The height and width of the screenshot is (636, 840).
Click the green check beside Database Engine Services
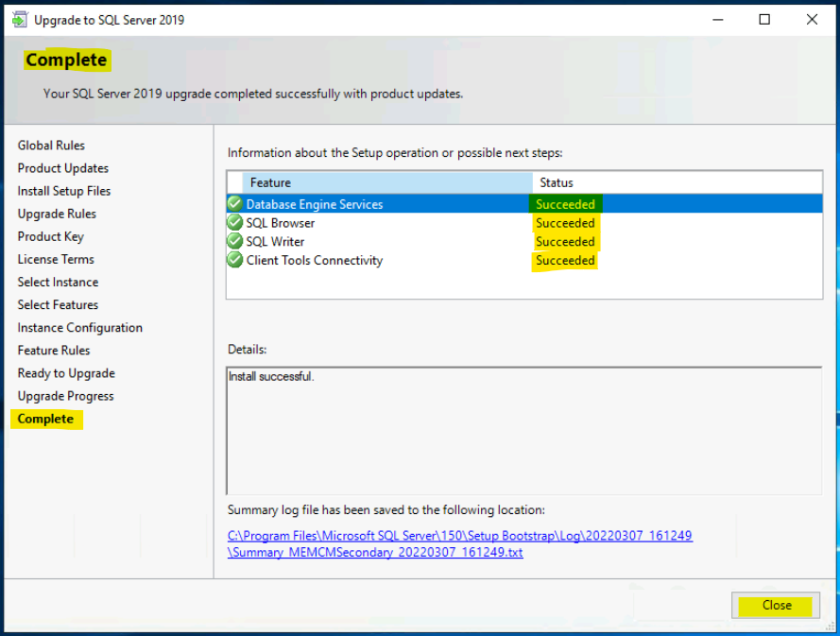tap(234, 203)
